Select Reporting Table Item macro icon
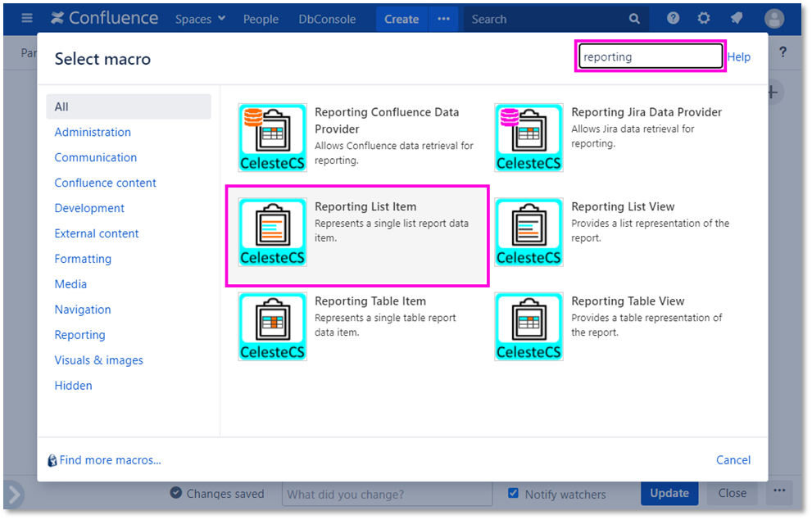The height and width of the screenshot is (520, 812). click(272, 327)
